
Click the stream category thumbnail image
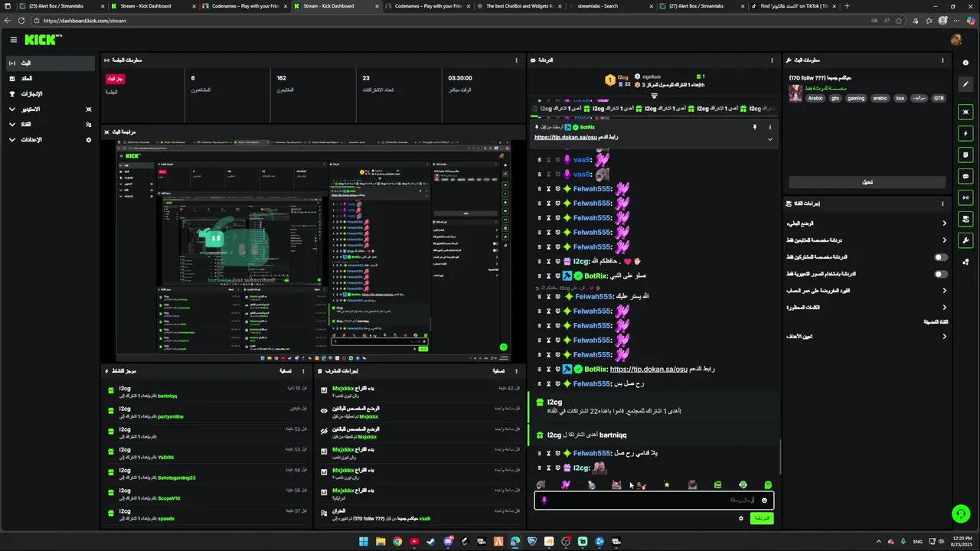[796, 93]
